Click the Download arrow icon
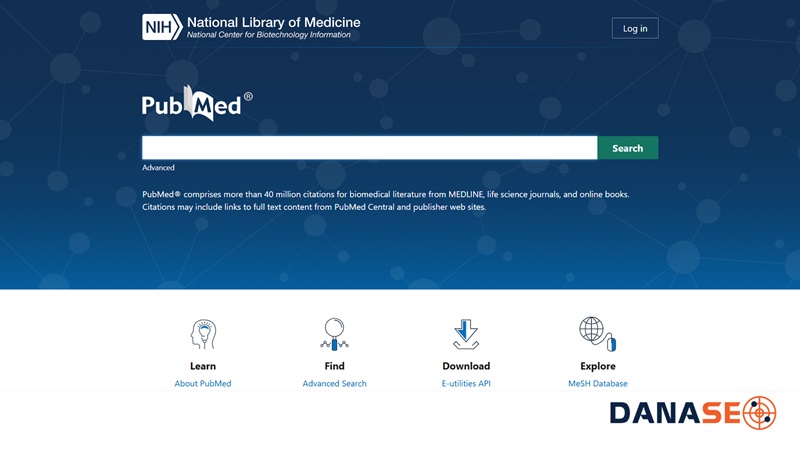 click(x=466, y=334)
